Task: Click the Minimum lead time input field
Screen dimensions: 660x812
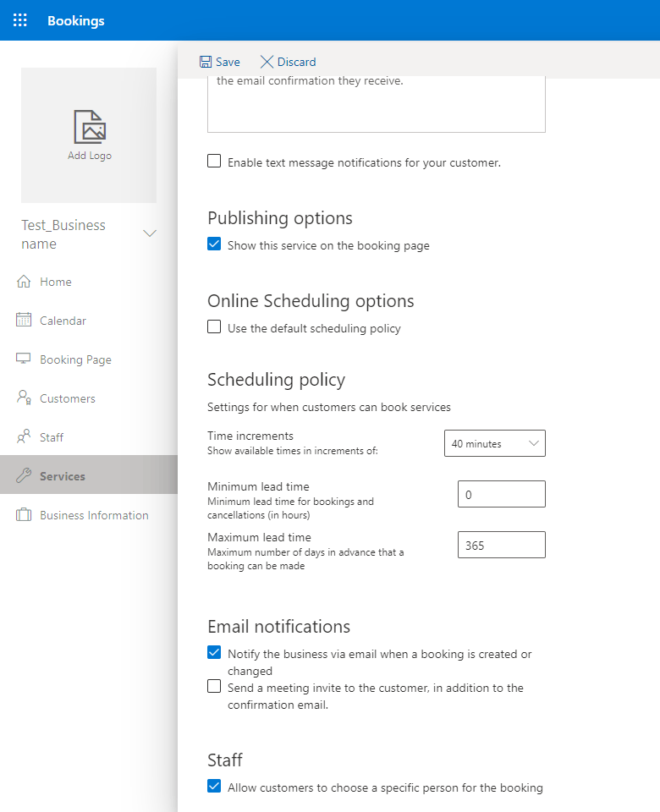Action: pos(502,494)
